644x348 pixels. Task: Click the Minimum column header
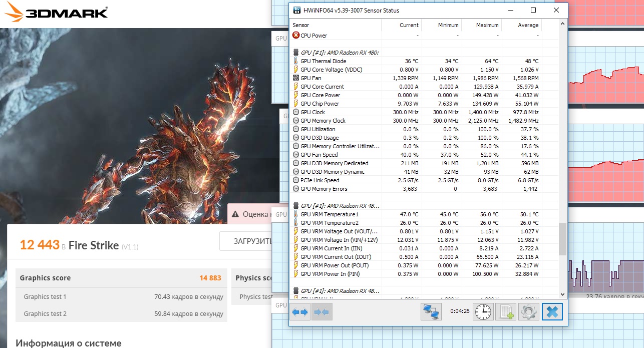[441, 25]
